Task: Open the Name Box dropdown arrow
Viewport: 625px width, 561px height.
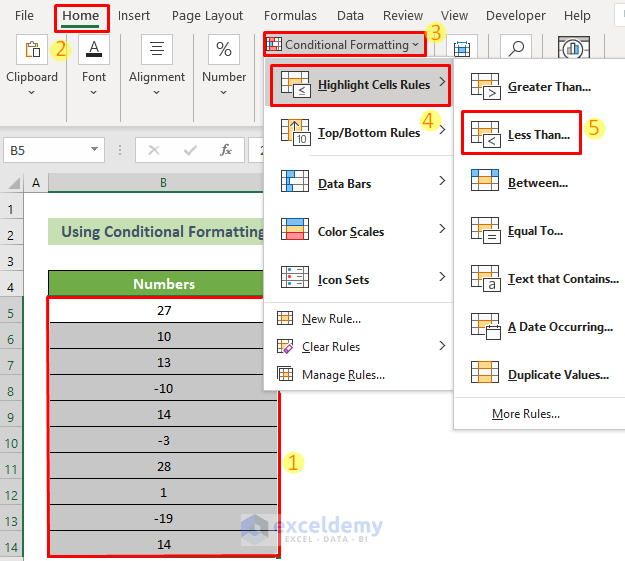Action: [x=94, y=150]
